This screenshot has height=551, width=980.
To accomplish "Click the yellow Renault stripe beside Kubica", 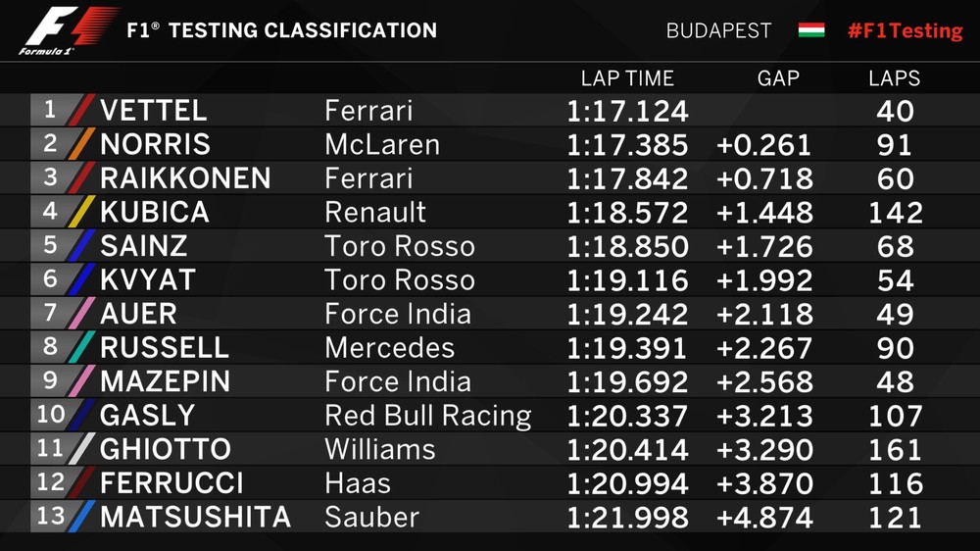I will [x=83, y=212].
